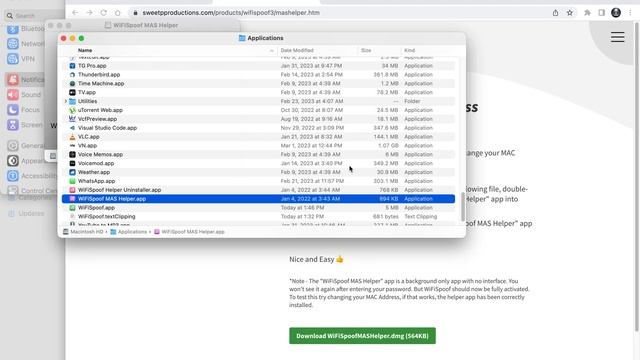Select the Voice Memos.app icon
Image resolution: width=640 pixels, height=360 pixels.
[72, 154]
